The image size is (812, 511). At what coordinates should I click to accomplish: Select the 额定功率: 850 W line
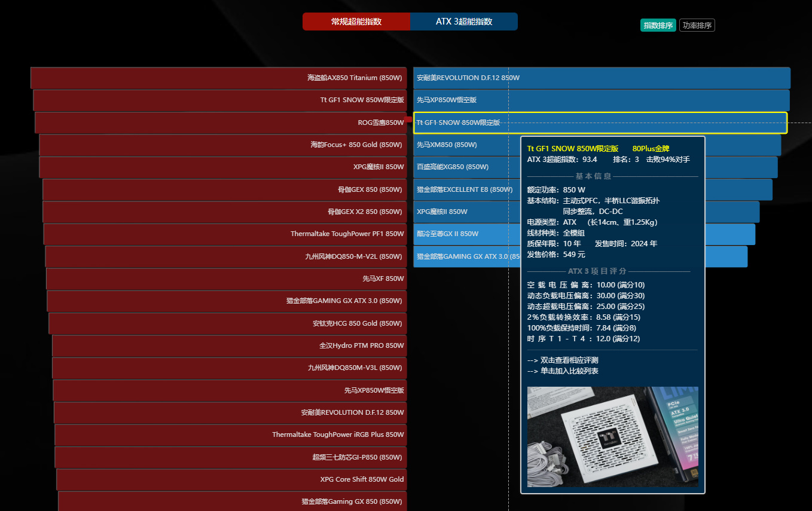[x=556, y=190]
